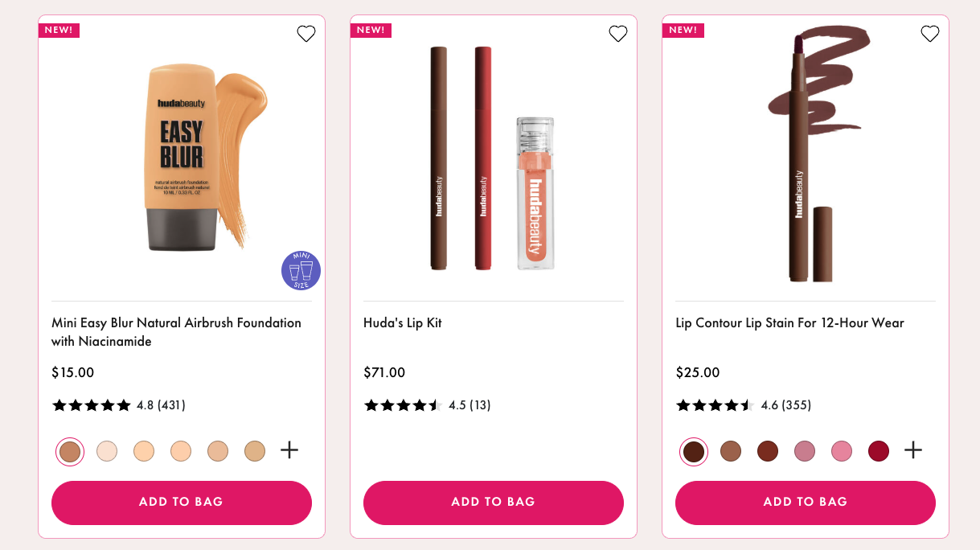Add Lip Contour Lip Stain to bag
The image size is (980, 550).
tap(806, 502)
